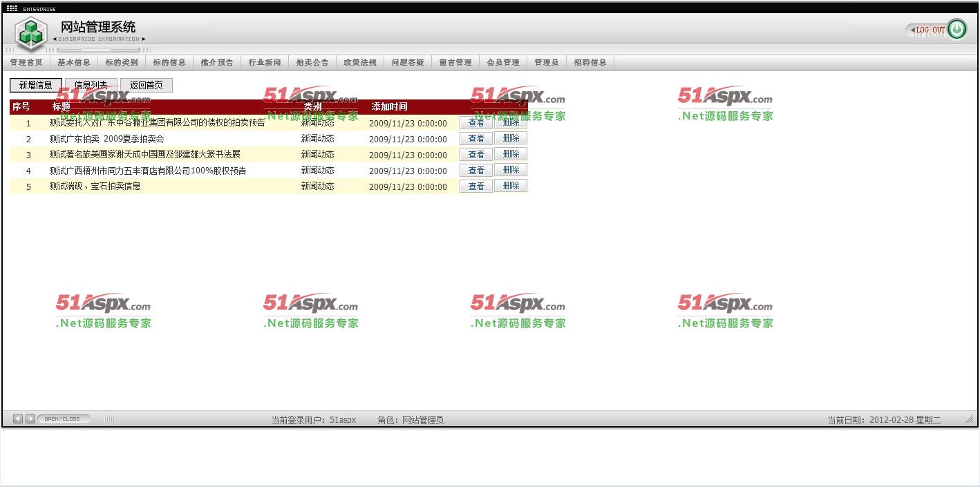Open the 标的信息 menu
The height and width of the screenshot is (487, 980).
click(169, 62)
